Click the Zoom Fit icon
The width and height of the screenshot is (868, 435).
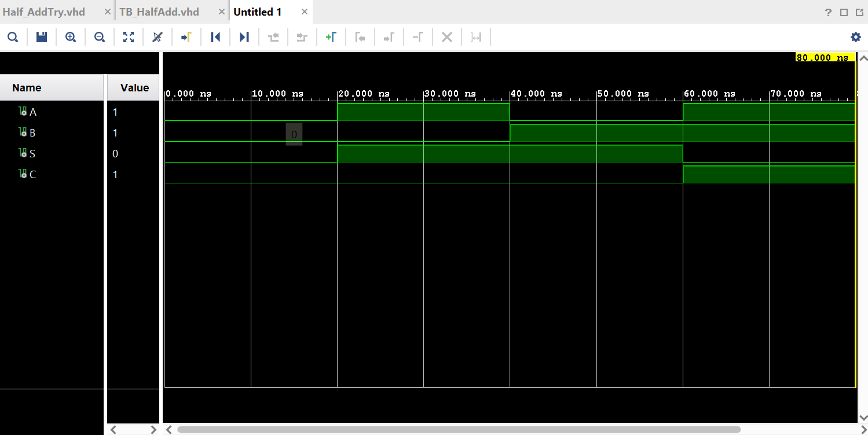pyautogui.click(x=129, y=37)
